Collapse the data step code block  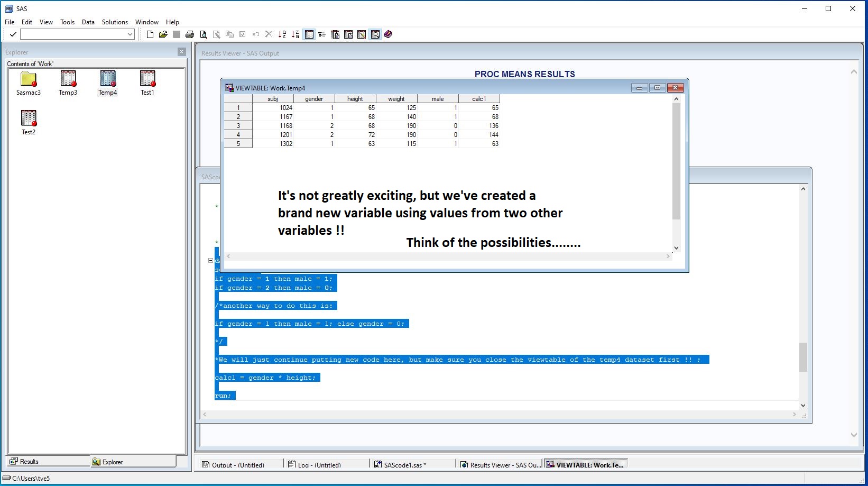coord(210,260)
